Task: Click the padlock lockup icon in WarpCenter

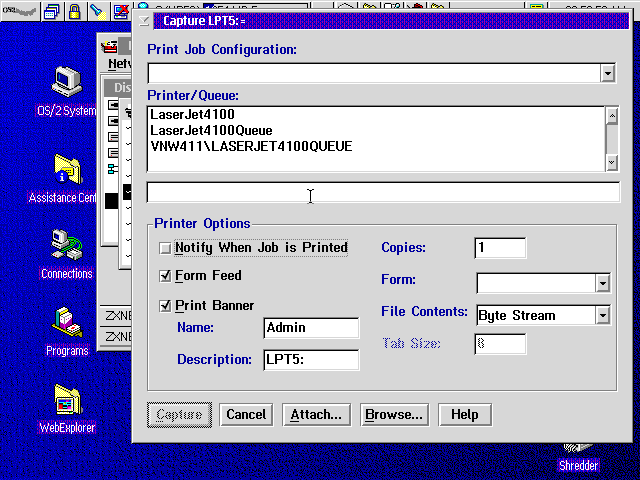Action: tap(74, 12)
